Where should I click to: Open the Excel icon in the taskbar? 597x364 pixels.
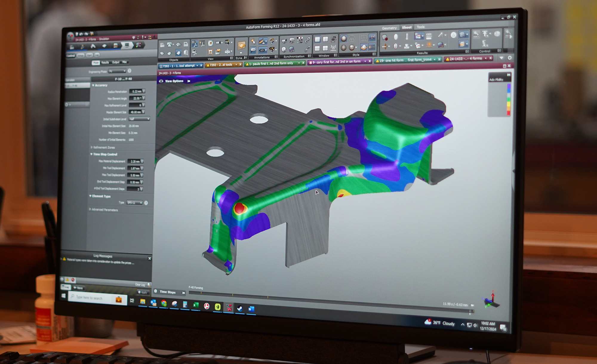point(196,305)
